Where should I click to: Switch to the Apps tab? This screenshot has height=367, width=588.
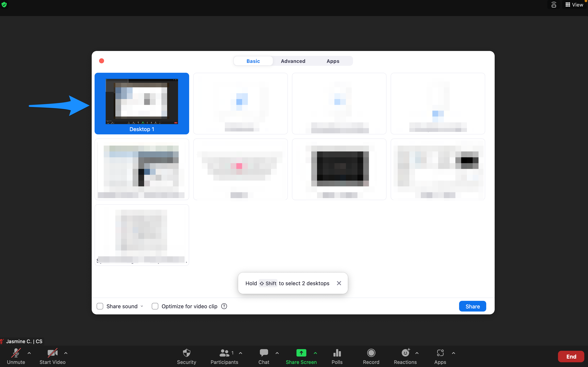click(x=333, y=61)
